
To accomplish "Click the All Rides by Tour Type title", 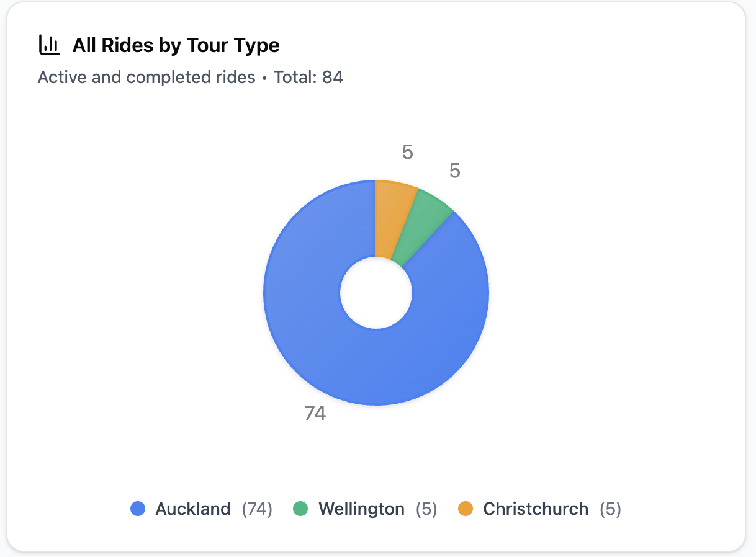I will coord(176,45).
